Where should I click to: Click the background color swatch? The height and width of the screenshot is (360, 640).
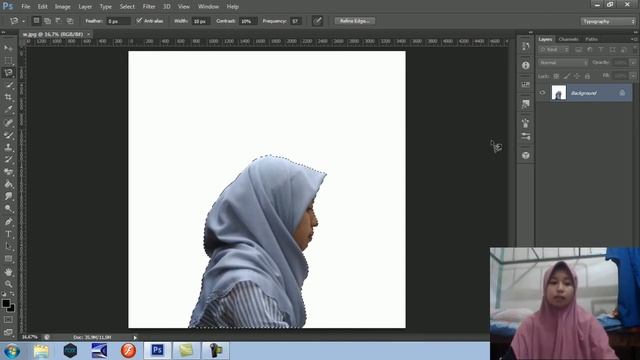(12, 309)
